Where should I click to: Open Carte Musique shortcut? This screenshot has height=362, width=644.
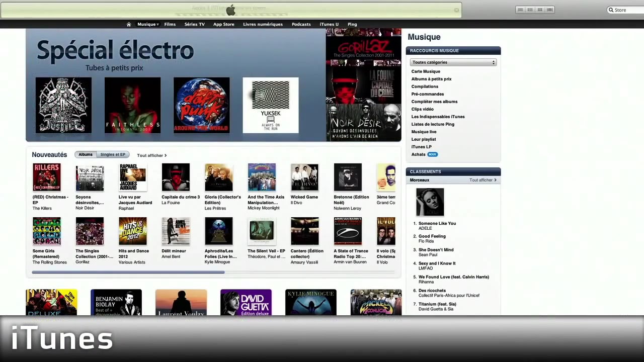pos(426,71)
